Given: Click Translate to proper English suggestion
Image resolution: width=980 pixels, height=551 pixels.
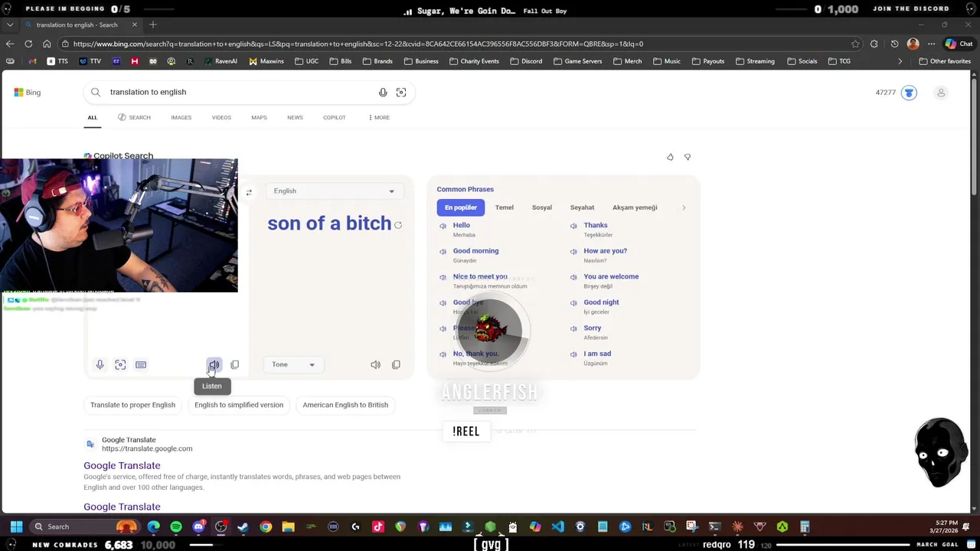Looking at the screenshot, I should point(132,405).
